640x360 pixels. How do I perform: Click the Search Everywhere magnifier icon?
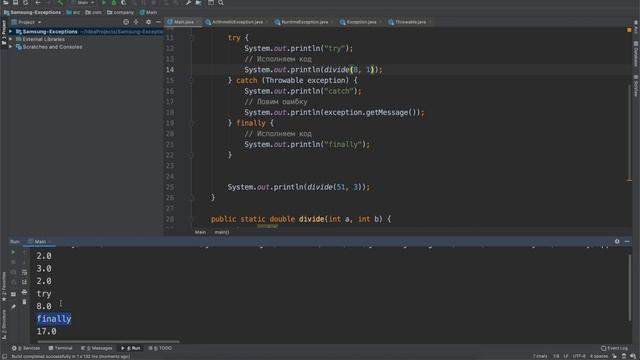tap(221, 3)
